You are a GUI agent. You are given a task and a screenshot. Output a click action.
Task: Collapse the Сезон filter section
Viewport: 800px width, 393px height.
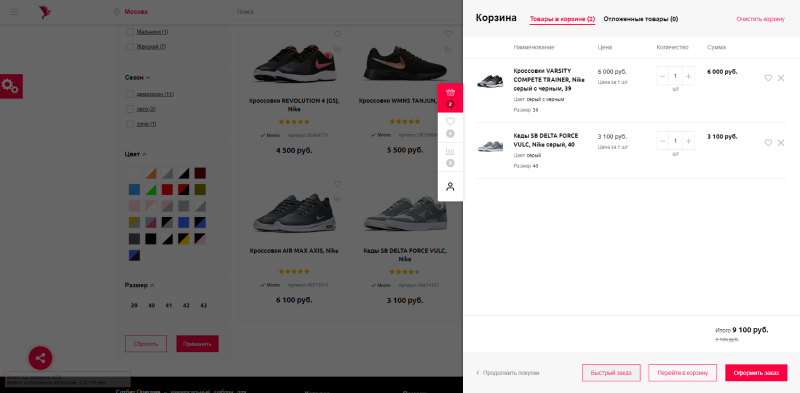137,78
